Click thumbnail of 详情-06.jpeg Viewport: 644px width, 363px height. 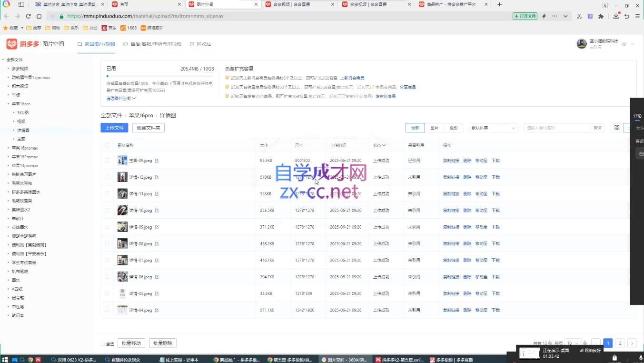[122, 277]
